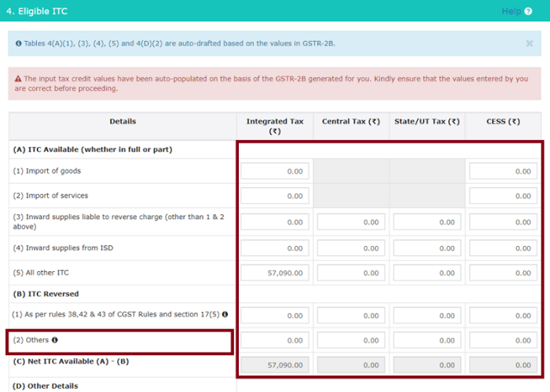Select Integrated Tax field for Import of services
Viewport: 550px width, 392px height.
(x=274, y=196)
